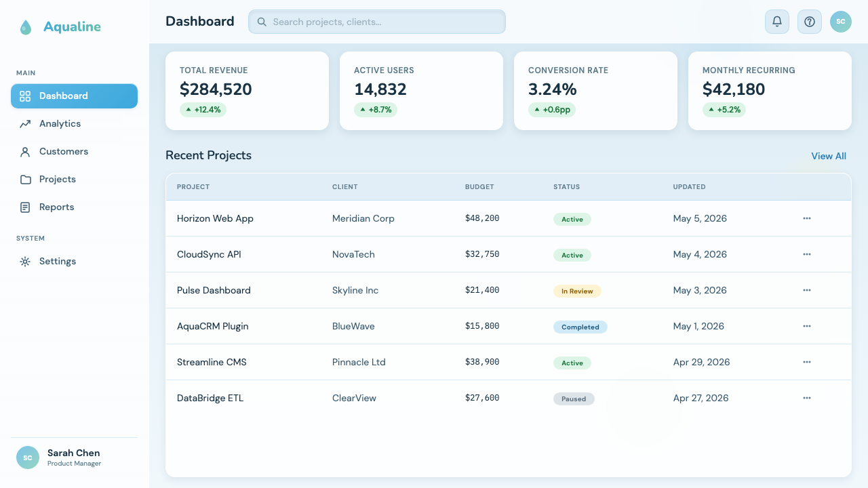Open the Reports section

(74, 207)
